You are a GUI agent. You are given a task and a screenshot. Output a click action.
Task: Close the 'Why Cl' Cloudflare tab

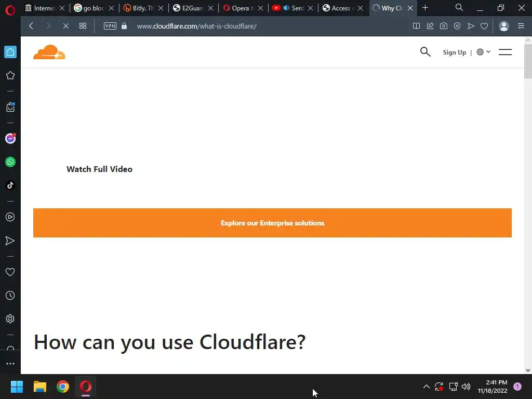410,8
